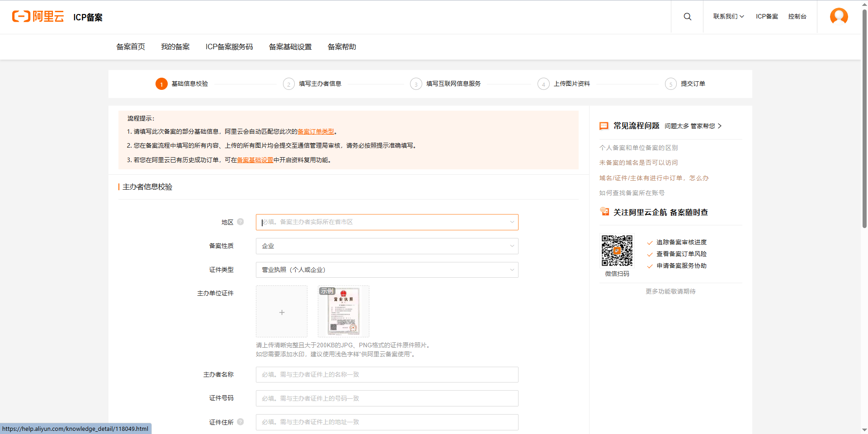This screenshot has width=868, height=434.
Task: Open 未备案的域名是否可以访问 FAQ
Action: click(x=638, y=163)
